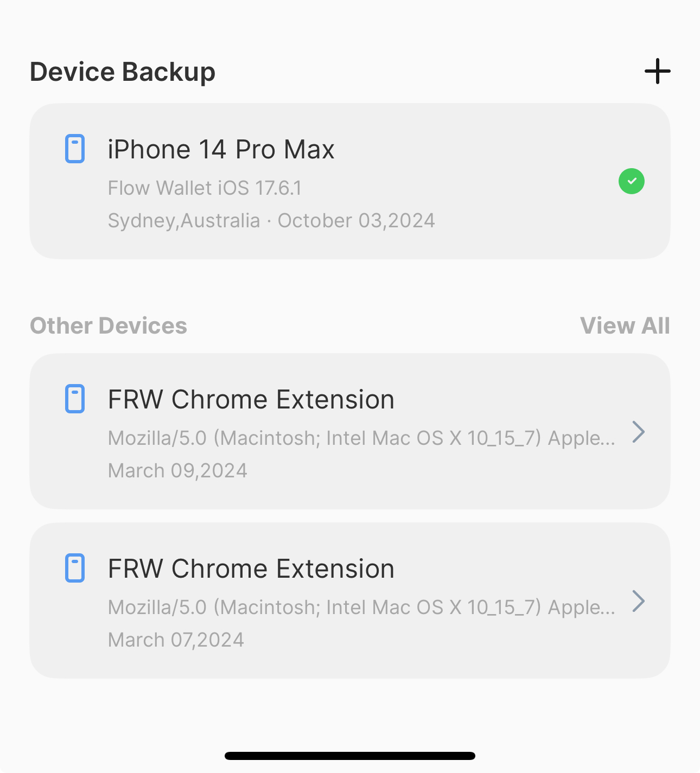Click phone icon of March 07 Chrome Extension
700x773 pixels.
pyautogui.click(x=75, y=568)
